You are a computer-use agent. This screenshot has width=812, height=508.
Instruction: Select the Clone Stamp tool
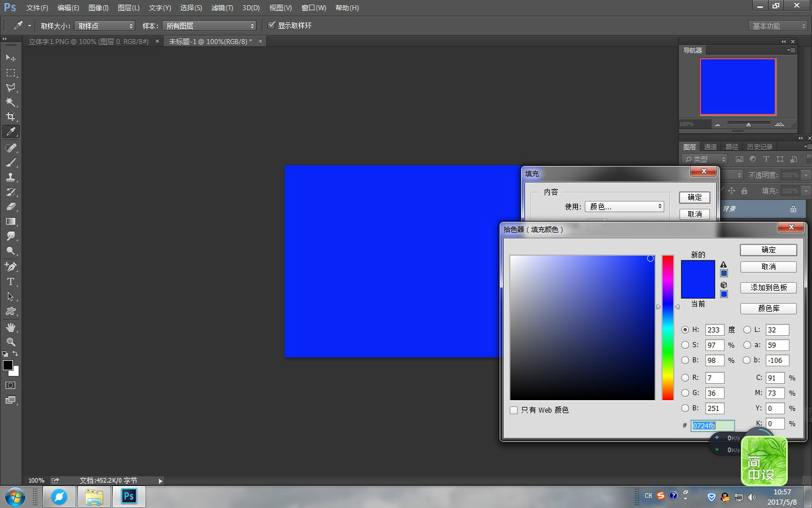pos(11,177)
